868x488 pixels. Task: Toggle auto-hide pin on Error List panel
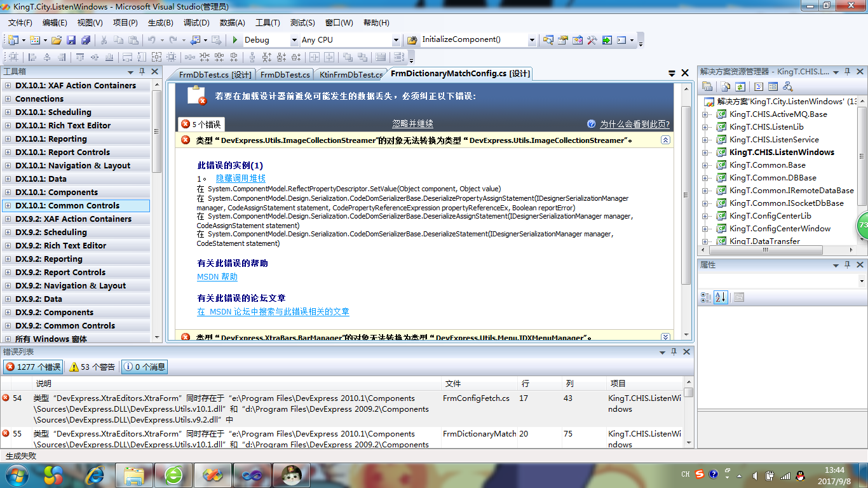674,351
